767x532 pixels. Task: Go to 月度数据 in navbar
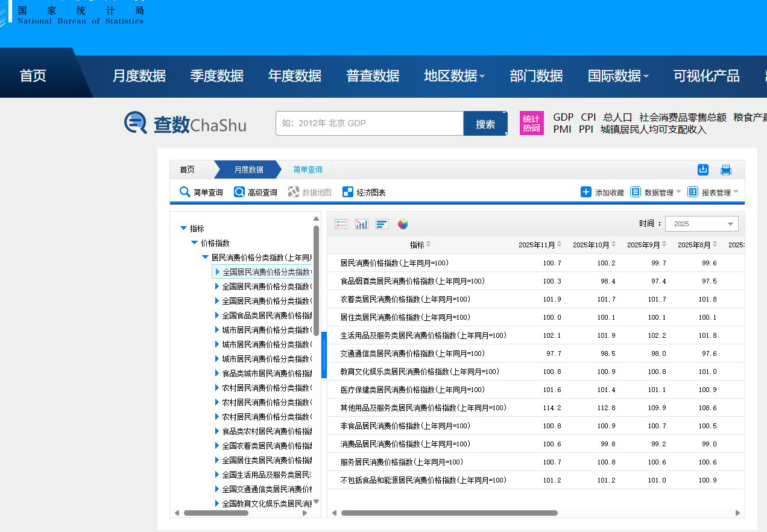coord(139,76)
